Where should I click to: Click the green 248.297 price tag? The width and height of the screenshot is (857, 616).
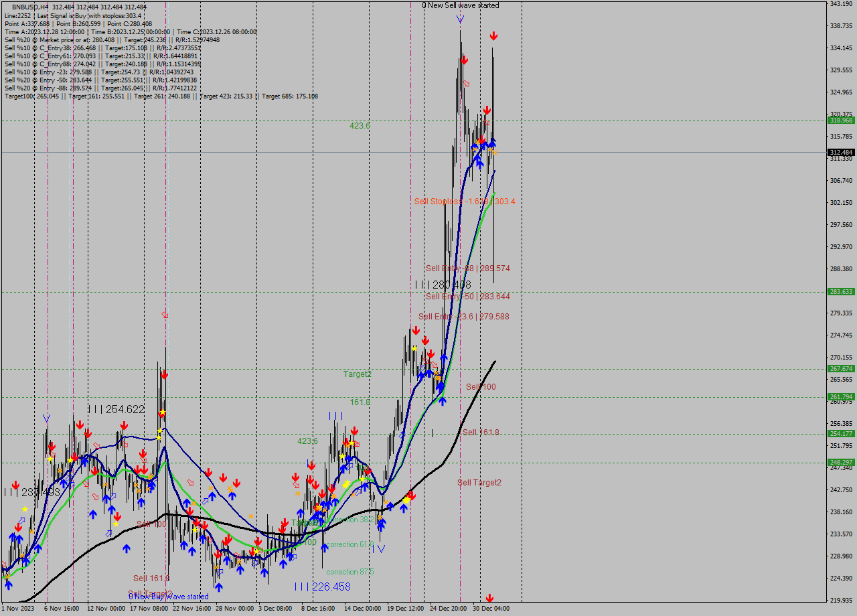[841, 462]
